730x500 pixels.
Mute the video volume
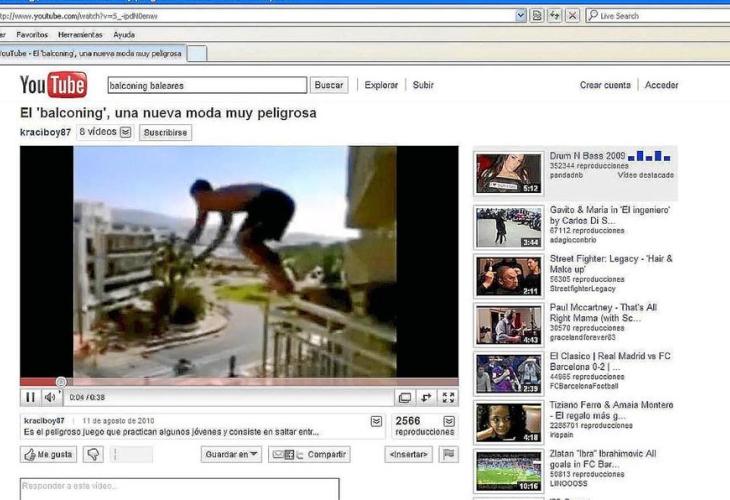(x=50, y=397)
